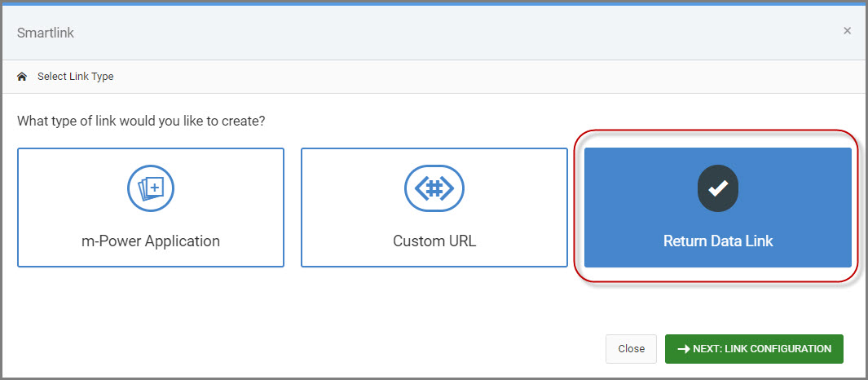
Task: Click the stacked pages icon for m-Power Application
Action: click(x=151, y=189)
